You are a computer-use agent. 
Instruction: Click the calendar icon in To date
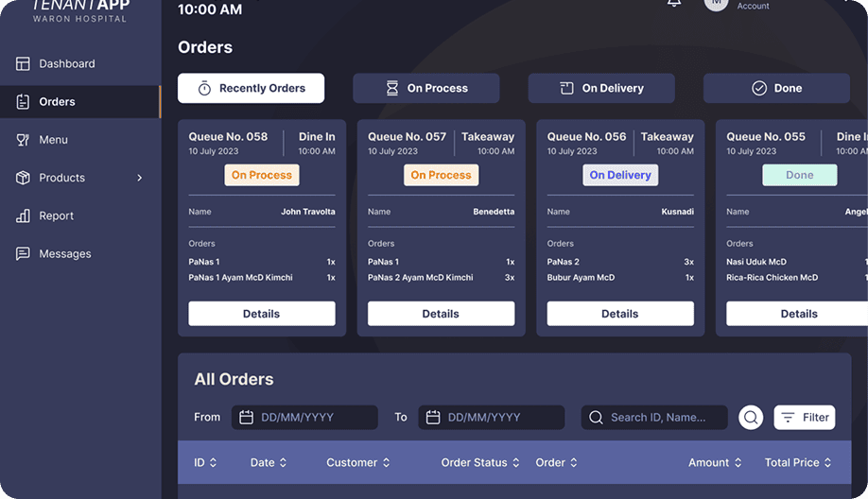pos(433,417)
